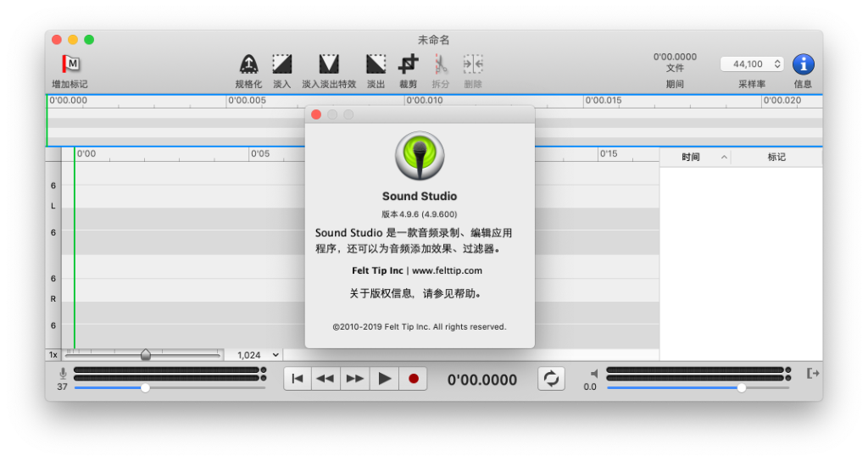Viewport: 868px width, 461px height.
Task: Click the 0'15 timeline ruler mark
Action: point(609,153)
